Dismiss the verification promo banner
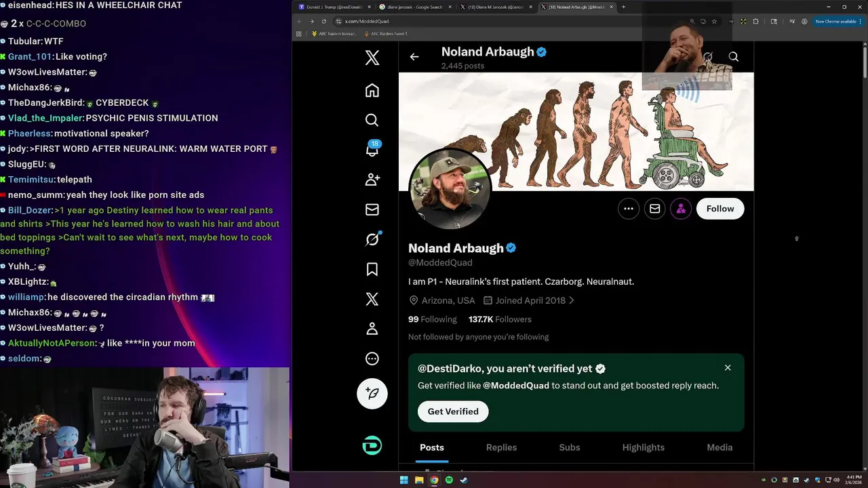The image size is (868, 488). click(728, 367)
